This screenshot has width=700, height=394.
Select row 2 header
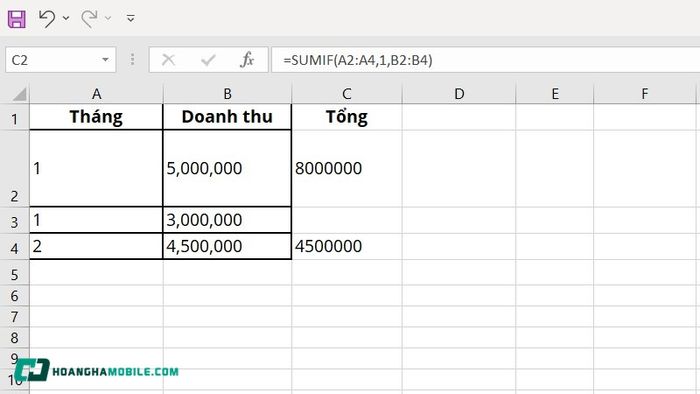pyautogui.click(x=15, y=169)
